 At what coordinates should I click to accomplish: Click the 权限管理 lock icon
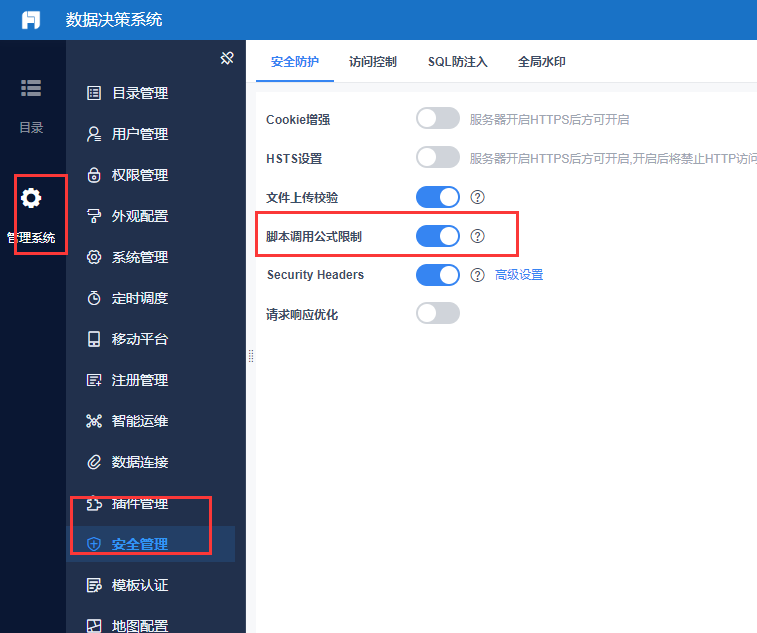94,175
